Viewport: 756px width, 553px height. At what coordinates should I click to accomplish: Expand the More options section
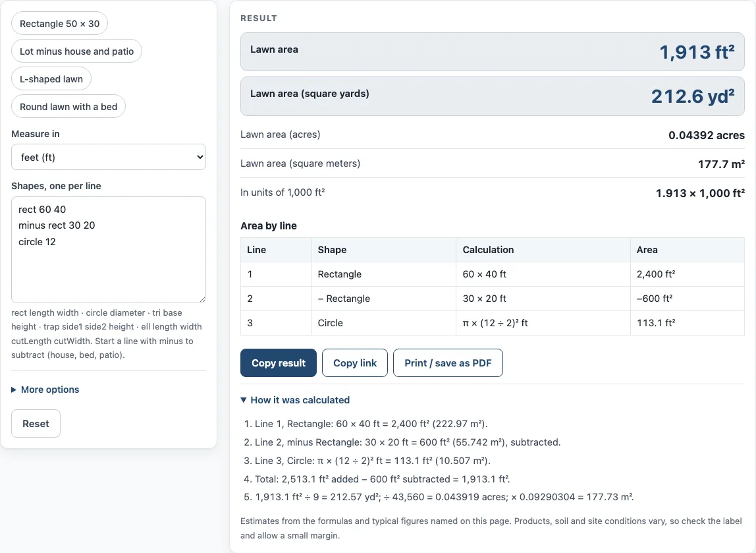45,390
